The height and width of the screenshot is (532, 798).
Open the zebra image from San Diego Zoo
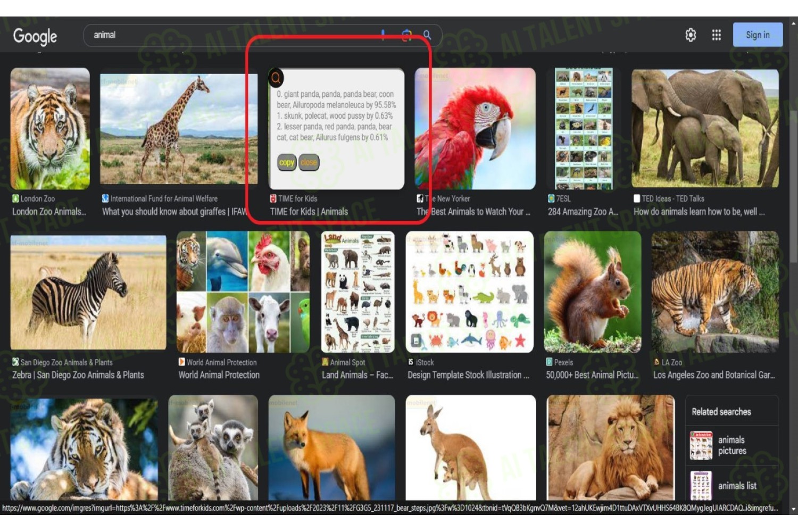pyautogui.click(x=88, y=293)
